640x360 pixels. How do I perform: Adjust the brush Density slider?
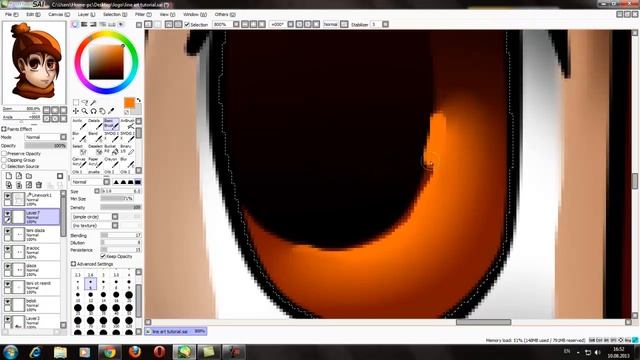[x=120, y=207]
